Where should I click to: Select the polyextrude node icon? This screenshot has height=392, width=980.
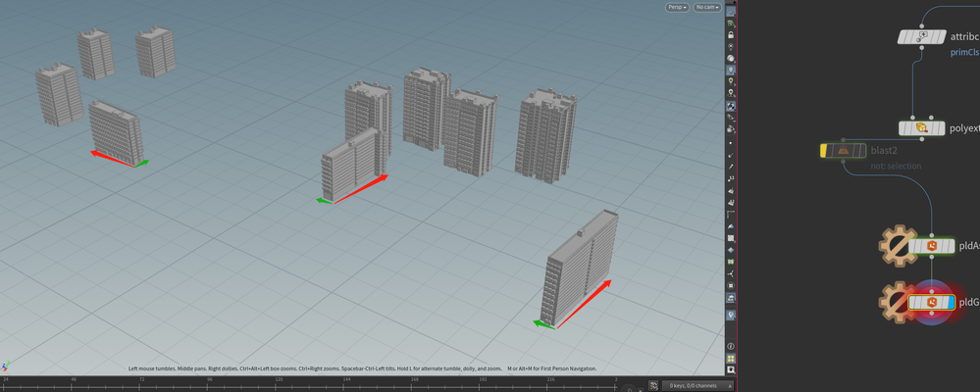pos(920,128)
